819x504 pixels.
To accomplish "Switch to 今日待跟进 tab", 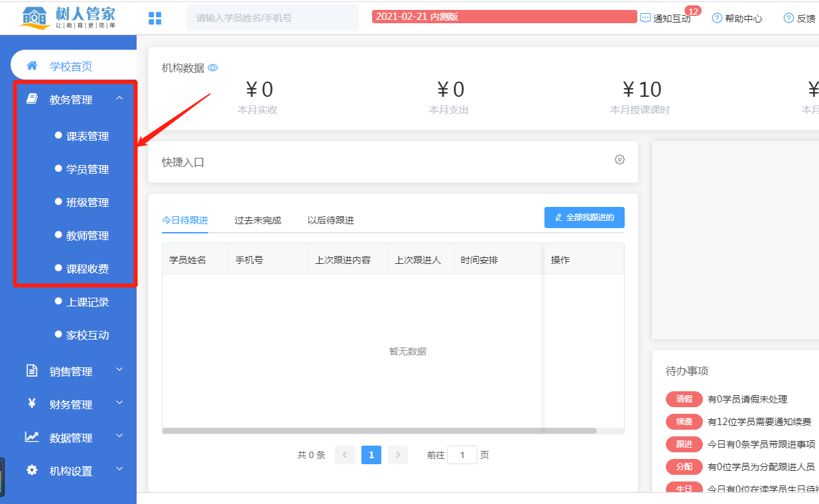I will (x=185, y=220).
